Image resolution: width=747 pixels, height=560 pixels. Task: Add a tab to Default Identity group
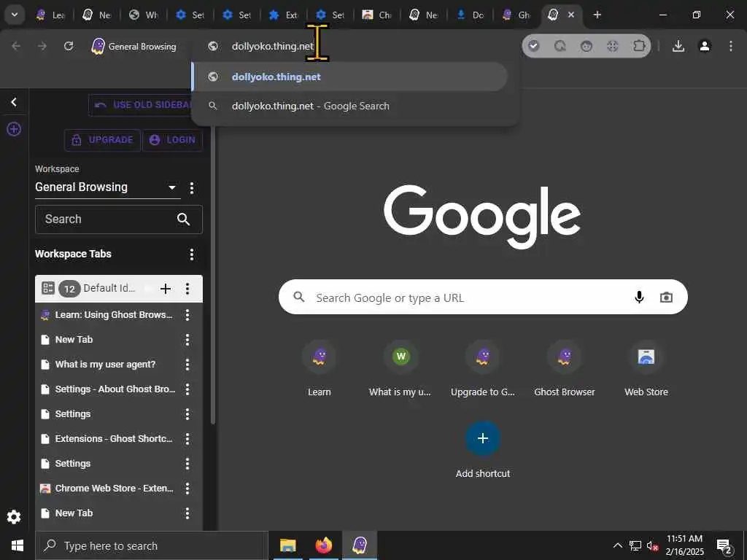pos(166,289)
